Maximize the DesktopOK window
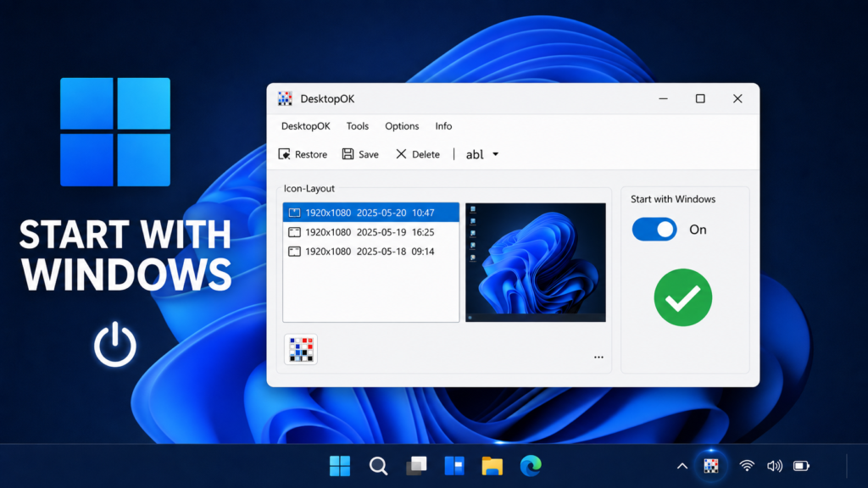The image size is (868, 488). coord(700,98)
